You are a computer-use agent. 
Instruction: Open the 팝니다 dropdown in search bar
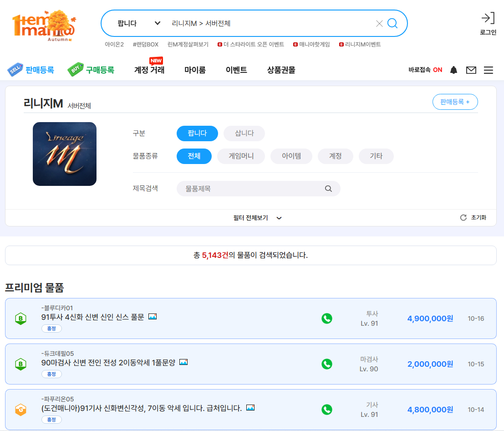pyautogui.click(x=139, y=23)
